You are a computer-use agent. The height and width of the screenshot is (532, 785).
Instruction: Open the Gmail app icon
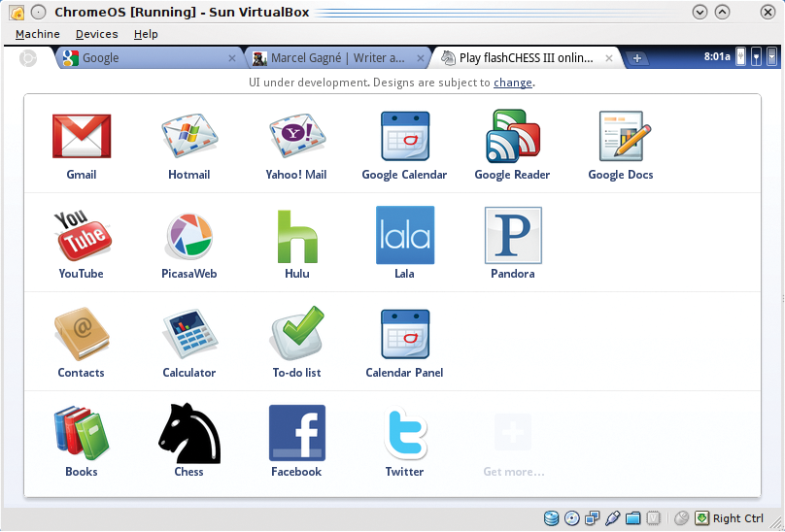tap(82, 136)
